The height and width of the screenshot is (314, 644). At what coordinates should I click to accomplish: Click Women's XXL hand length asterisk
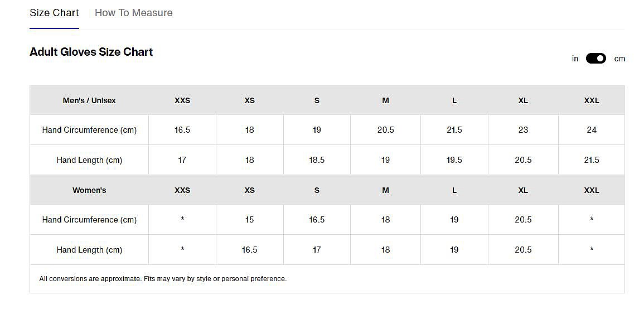coord(592,250)
